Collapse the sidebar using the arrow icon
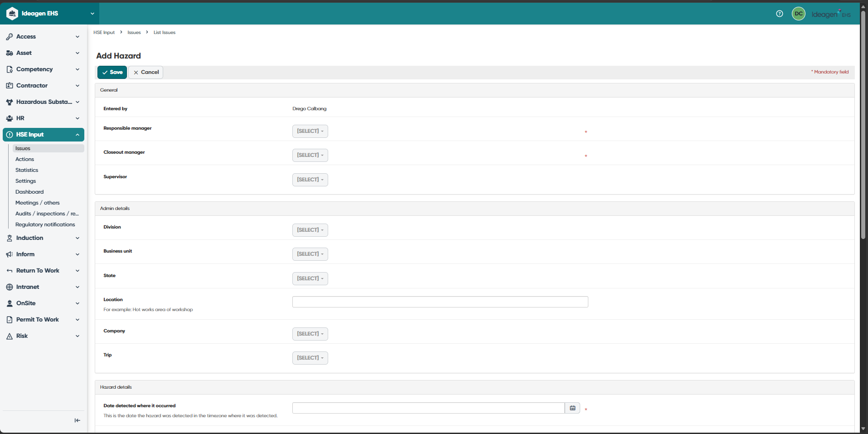 78,420
